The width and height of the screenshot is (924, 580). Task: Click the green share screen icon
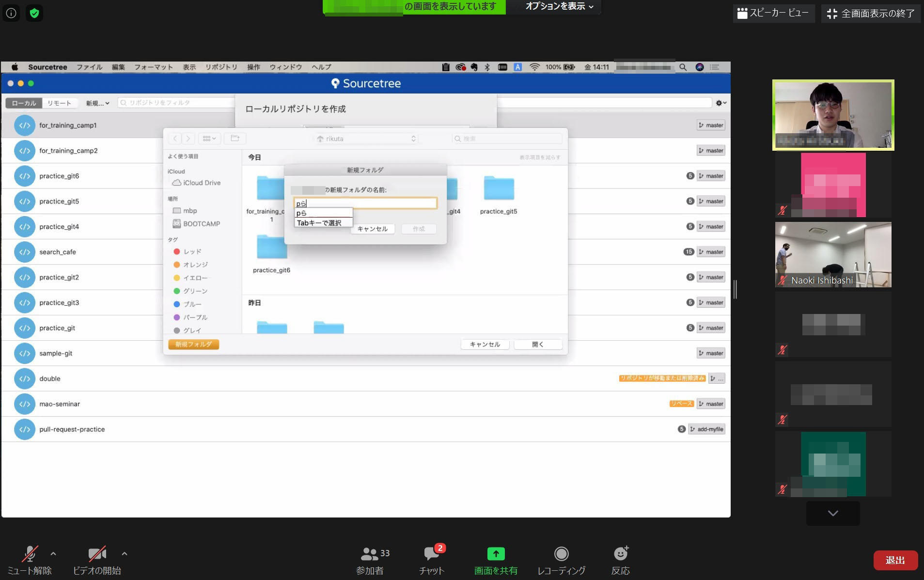click(495, 554)
